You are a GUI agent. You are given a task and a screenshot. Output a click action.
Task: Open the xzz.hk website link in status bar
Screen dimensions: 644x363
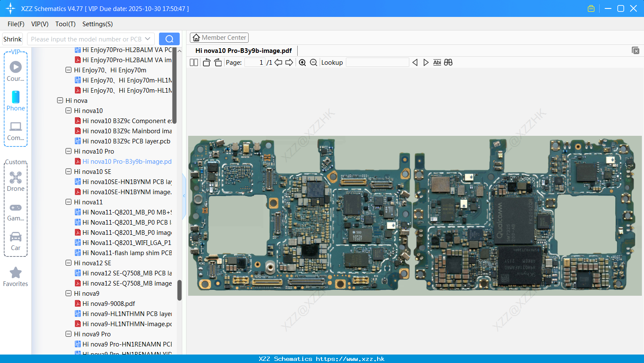350,359
